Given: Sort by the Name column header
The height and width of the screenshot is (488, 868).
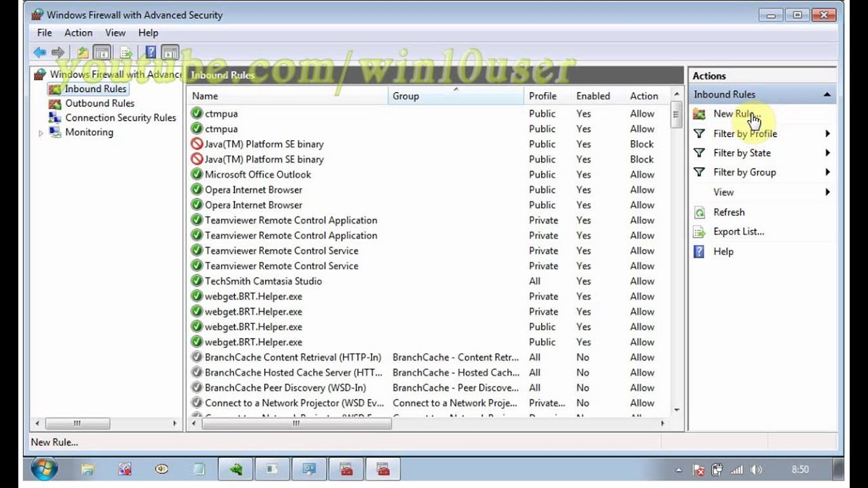Looking at the screenshot, I should (288, 96).
